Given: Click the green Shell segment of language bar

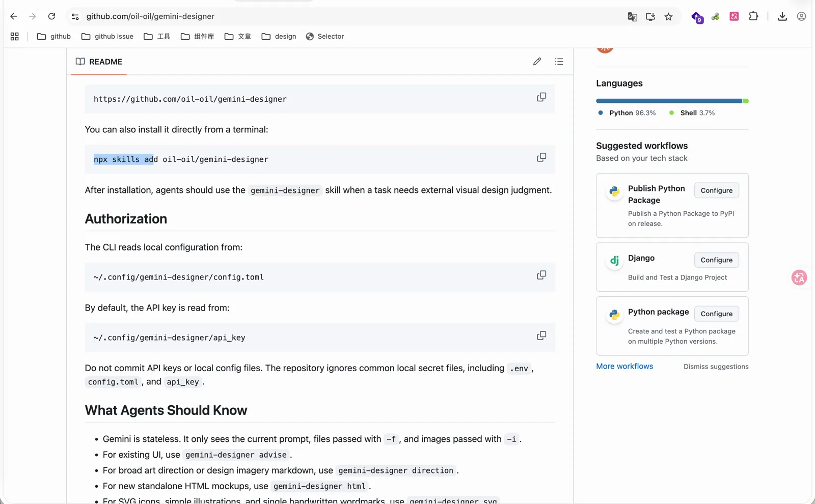Looking at the screenshot, I should 746,101.
